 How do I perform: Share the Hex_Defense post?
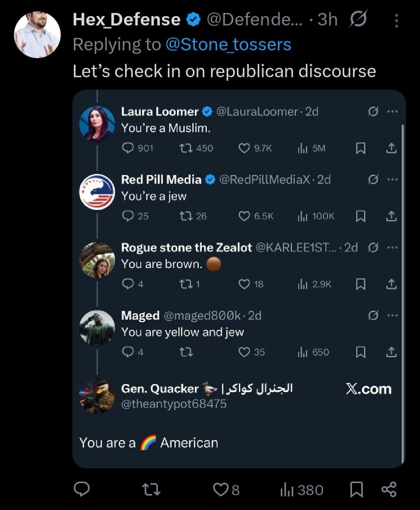(x=389, y=489)
